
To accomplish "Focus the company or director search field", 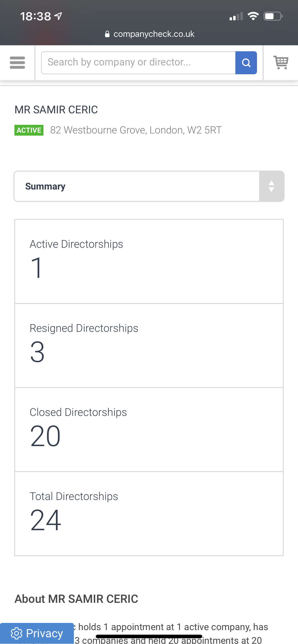I will 138,63.
